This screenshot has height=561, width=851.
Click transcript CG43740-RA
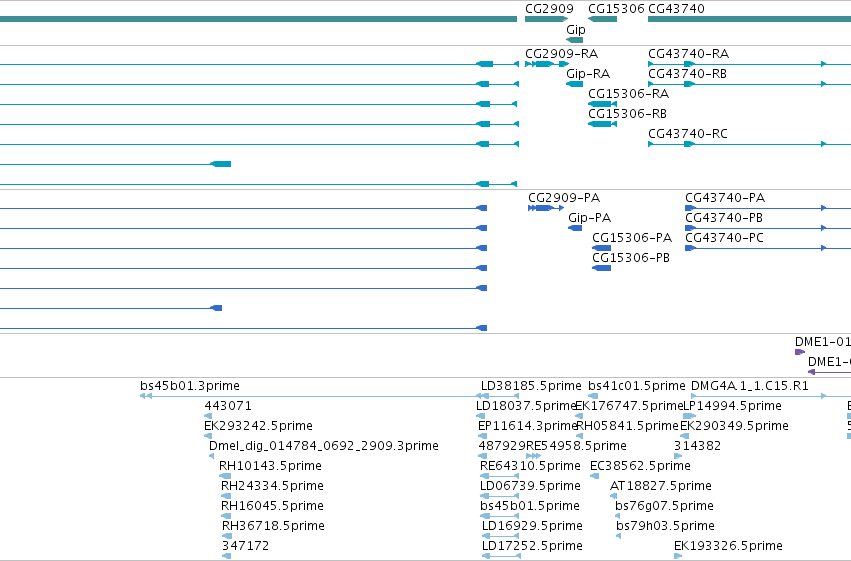pos(688,54)
